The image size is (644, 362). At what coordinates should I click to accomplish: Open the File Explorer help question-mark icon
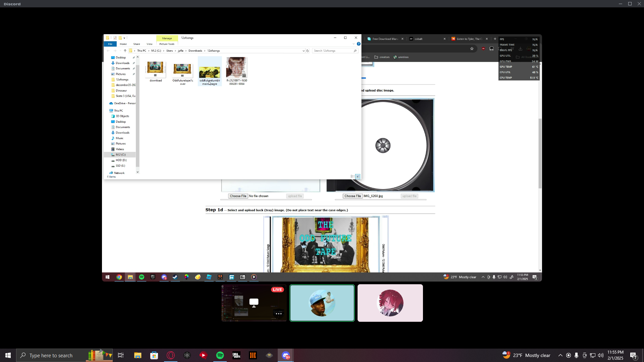click(359, 44)
